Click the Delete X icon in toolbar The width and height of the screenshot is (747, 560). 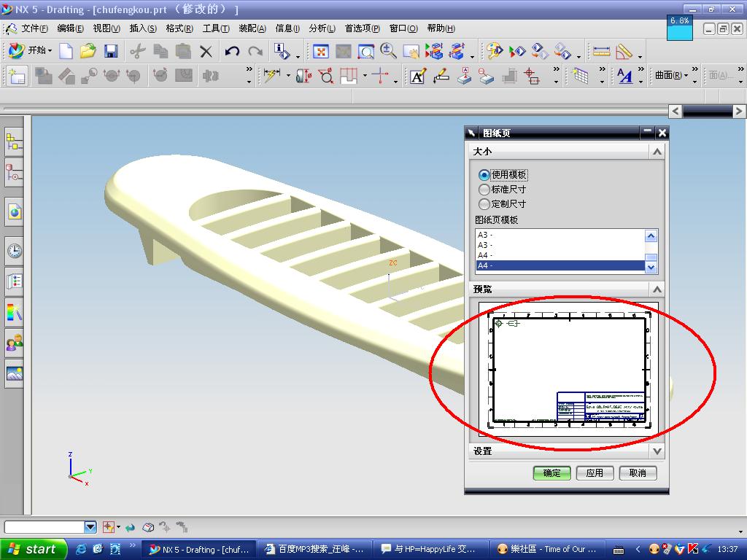(x=206, y=51)
